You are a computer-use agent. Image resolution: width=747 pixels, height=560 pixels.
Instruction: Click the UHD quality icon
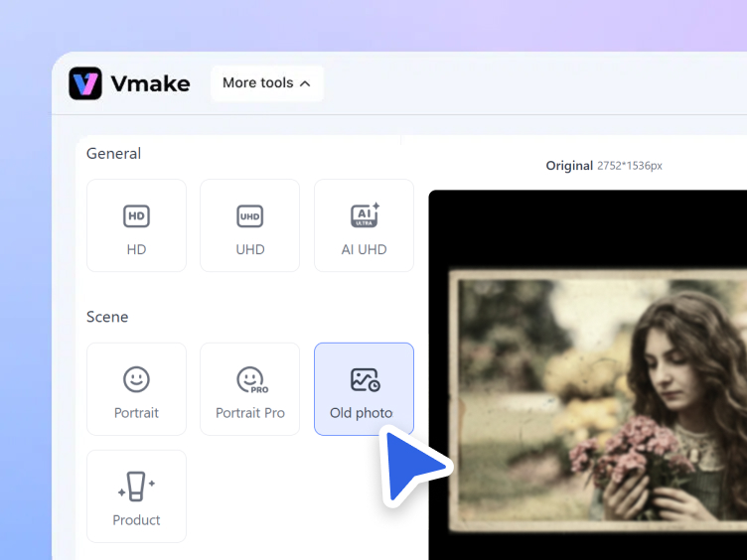coord(249,215)
